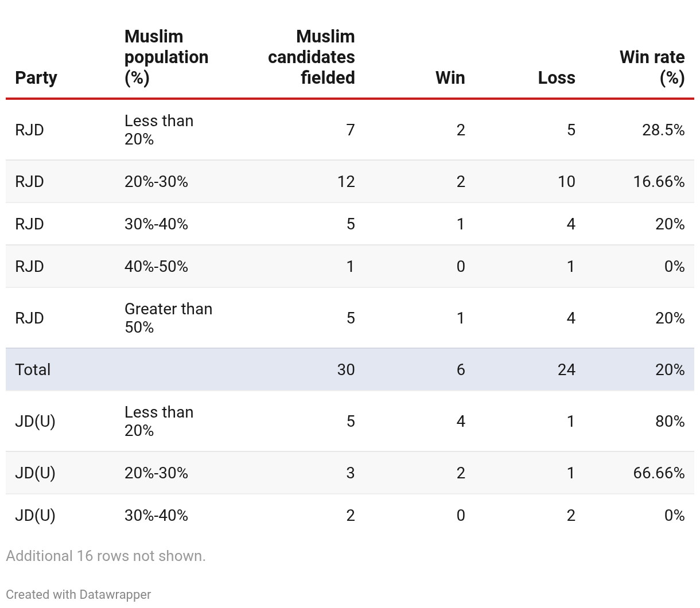The image size is (700, 608).
Task: Click the candidates fielded value 12
Action: (346, 181)
